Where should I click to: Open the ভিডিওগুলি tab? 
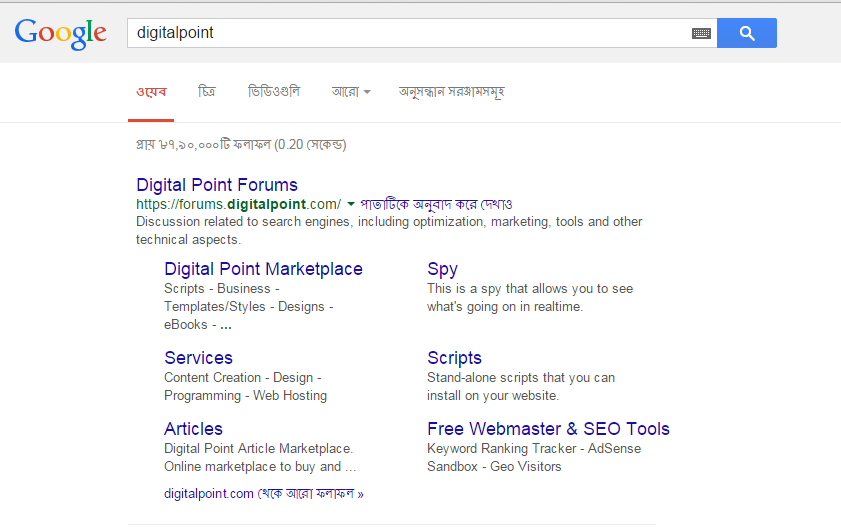(x=273, y=92)
